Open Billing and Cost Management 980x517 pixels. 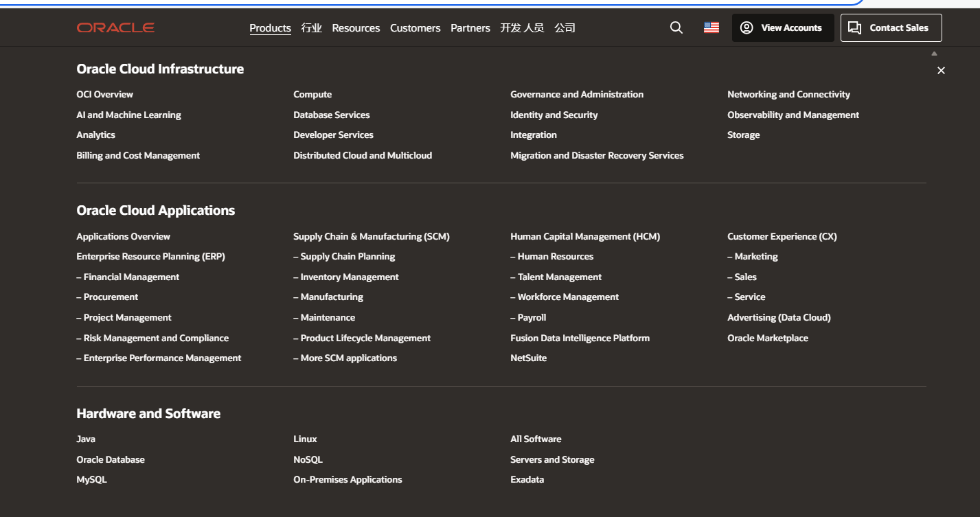(138, 156)
